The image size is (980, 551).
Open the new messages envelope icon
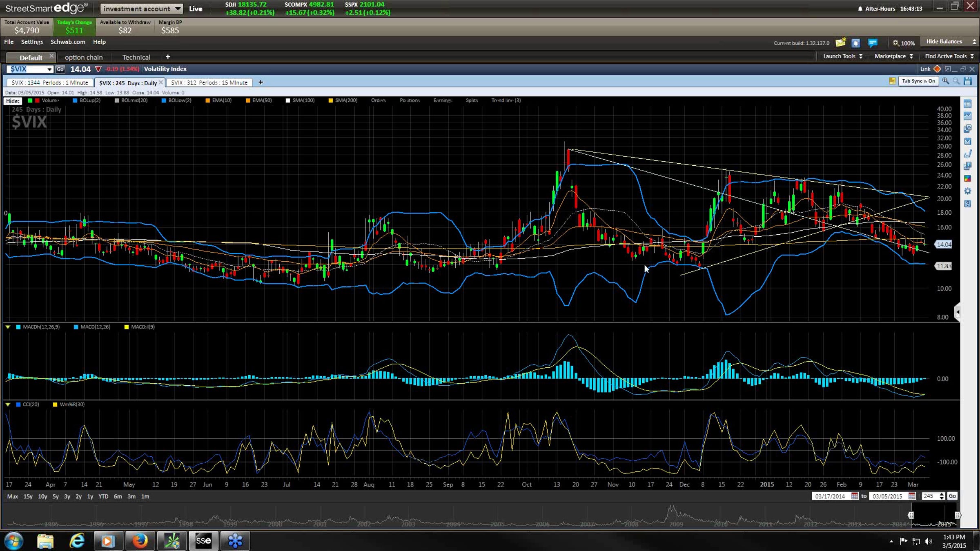[840, 42]
